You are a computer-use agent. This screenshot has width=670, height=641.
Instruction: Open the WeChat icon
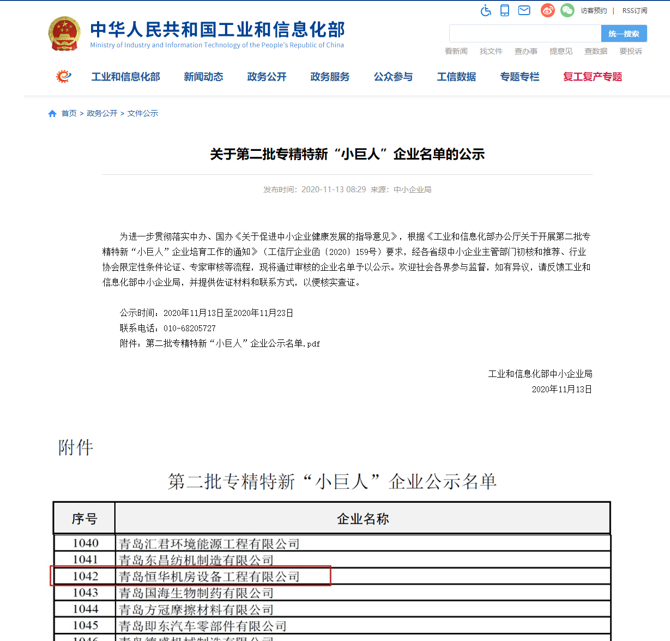point(567,11)
